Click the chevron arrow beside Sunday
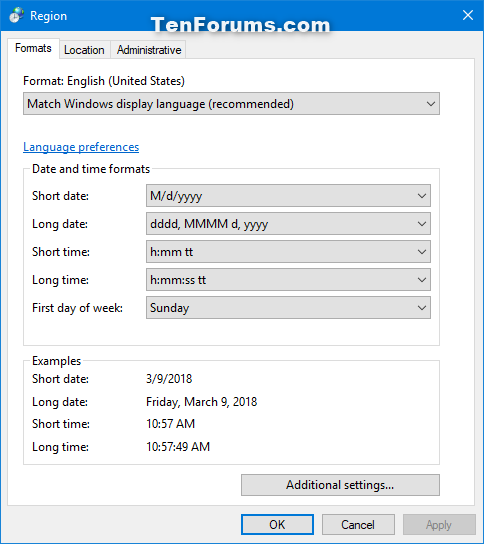This screenshot has height=544, width=484. (x=422, y=308)
